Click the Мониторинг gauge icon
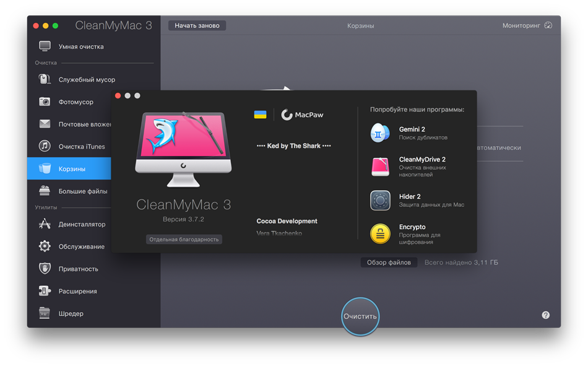Image resolution: width=588 pixels, height=366 pixels. (x=548, y=25)
